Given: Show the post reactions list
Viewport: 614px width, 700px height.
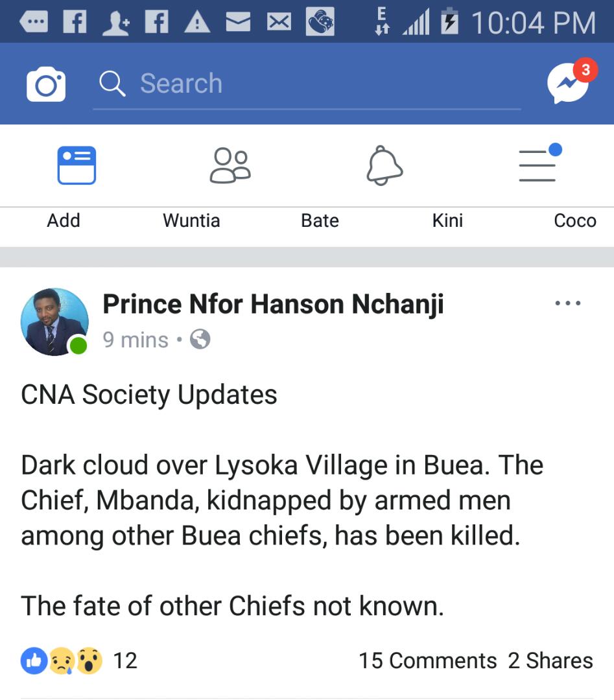Looking at the screenshot, I should [79, 660].
